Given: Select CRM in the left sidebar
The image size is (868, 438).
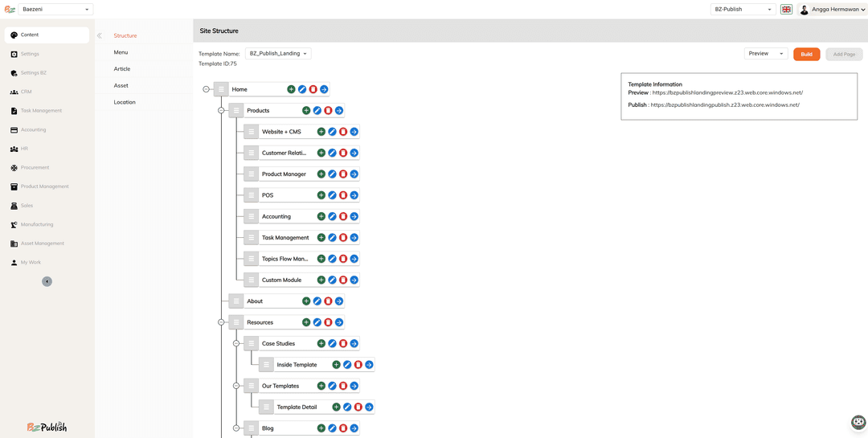Looking at the screenshot, I should tap(27, 92).
